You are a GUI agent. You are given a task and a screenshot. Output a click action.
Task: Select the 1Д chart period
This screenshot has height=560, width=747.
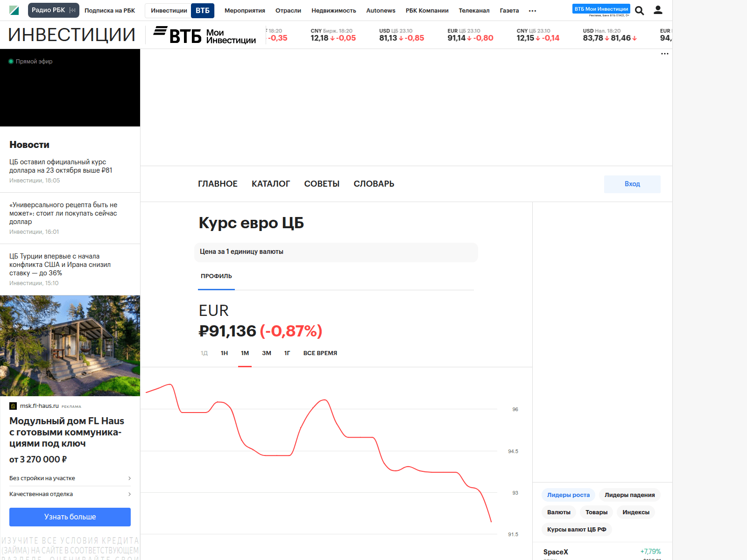click(x=204, y=353)
